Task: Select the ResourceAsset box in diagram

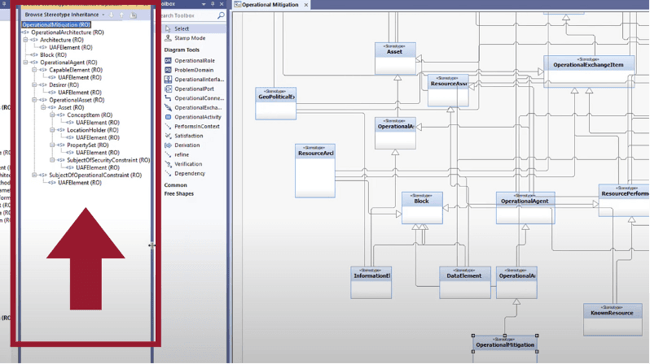Action: pos(448,90)
